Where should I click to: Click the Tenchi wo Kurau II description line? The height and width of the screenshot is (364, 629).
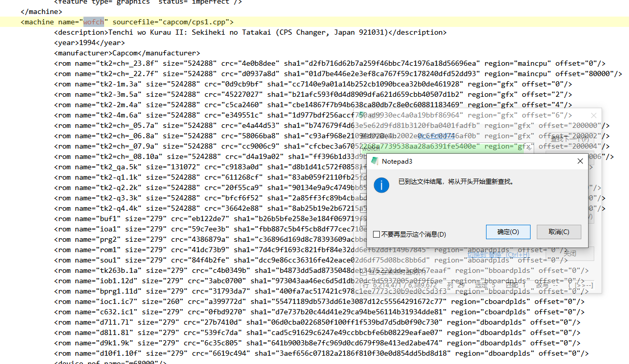click(250, 32)
